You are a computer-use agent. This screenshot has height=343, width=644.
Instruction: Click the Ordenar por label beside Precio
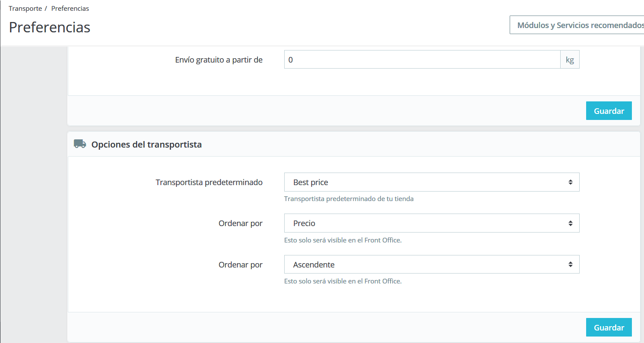[240, 223]
